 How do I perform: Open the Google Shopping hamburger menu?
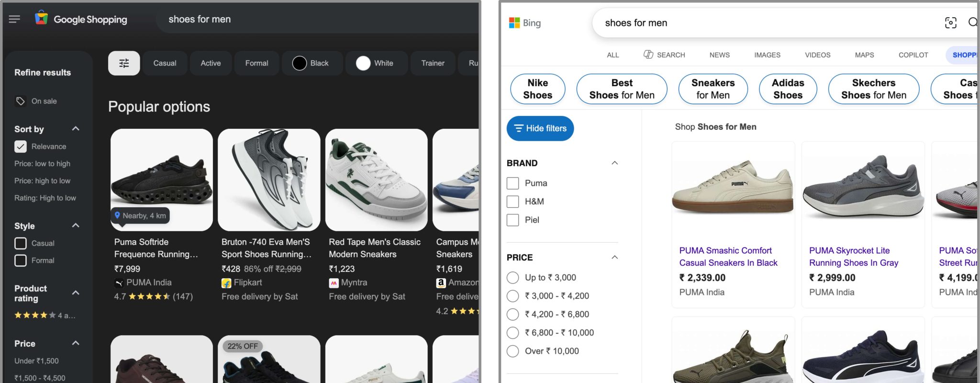point(14,19)
